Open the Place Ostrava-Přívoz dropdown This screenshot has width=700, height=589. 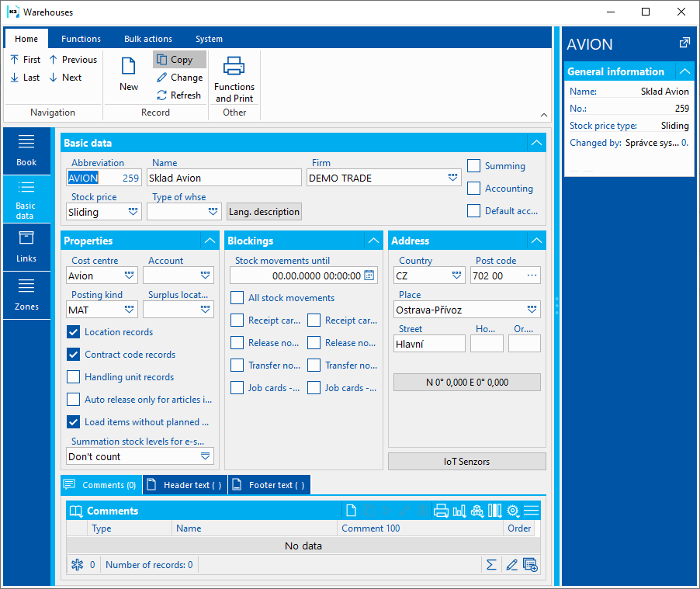point(532,310)
